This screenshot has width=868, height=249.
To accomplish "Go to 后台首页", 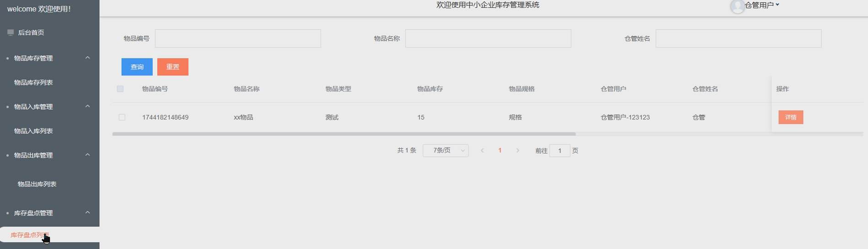I will (x=31, y=32).
